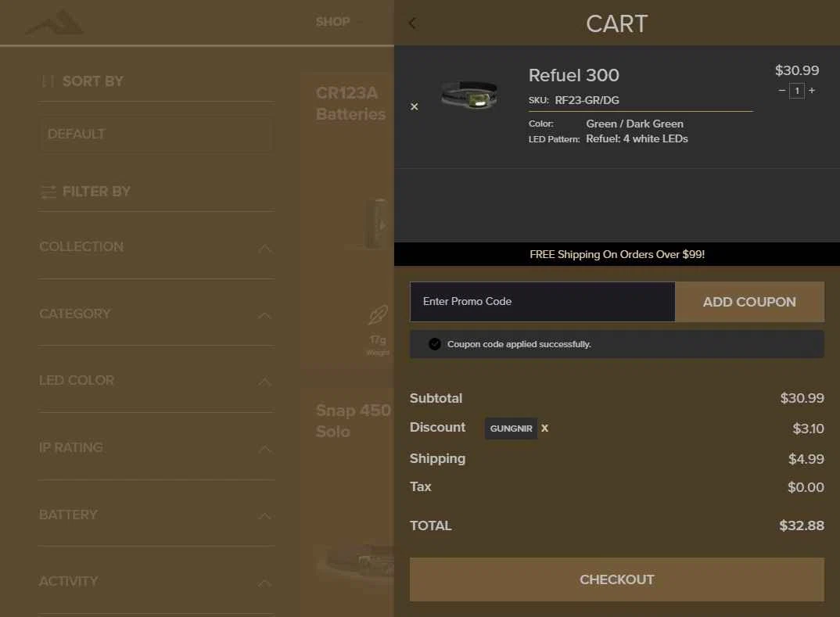
Task: Remove the GUNGNIR coupon with X
Action: [x=544, y=428]
